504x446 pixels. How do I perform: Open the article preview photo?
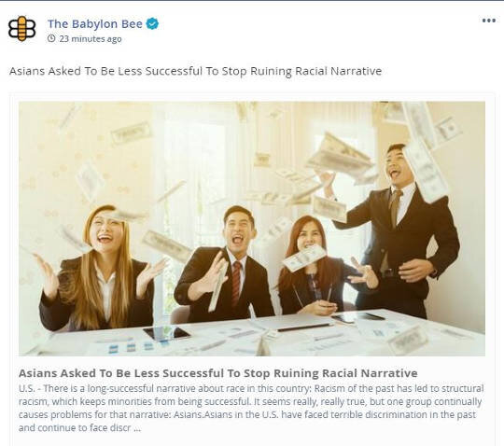pos(252,229)
